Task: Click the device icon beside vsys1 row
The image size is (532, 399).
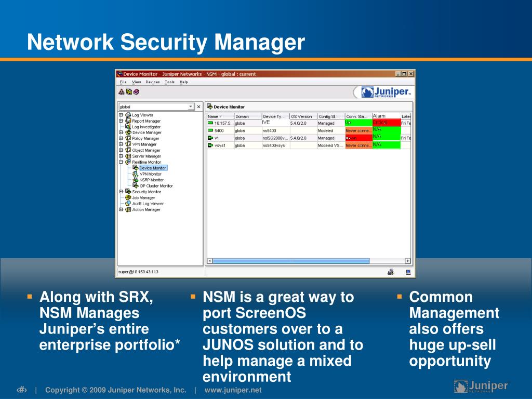Action: pos(210,145)
